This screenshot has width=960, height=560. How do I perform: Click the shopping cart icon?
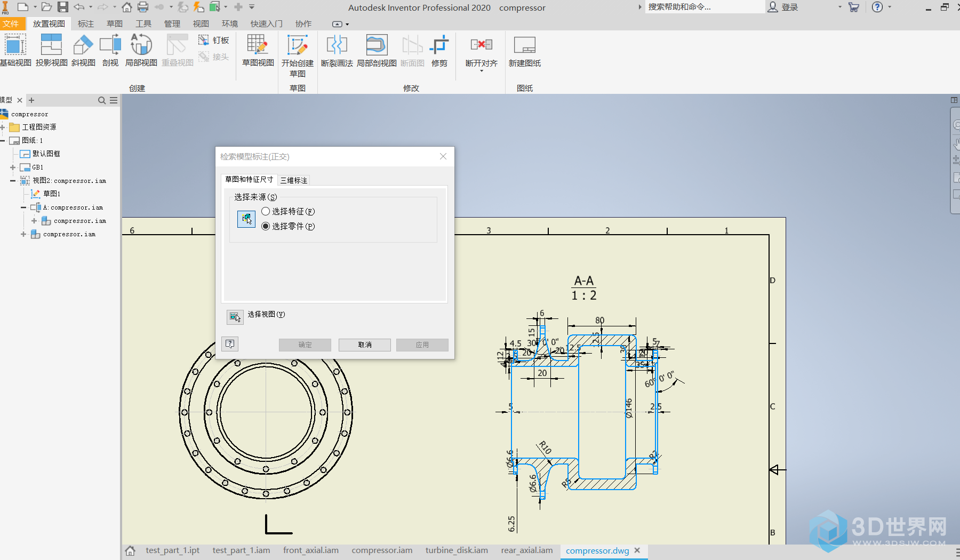click(854, 7)
